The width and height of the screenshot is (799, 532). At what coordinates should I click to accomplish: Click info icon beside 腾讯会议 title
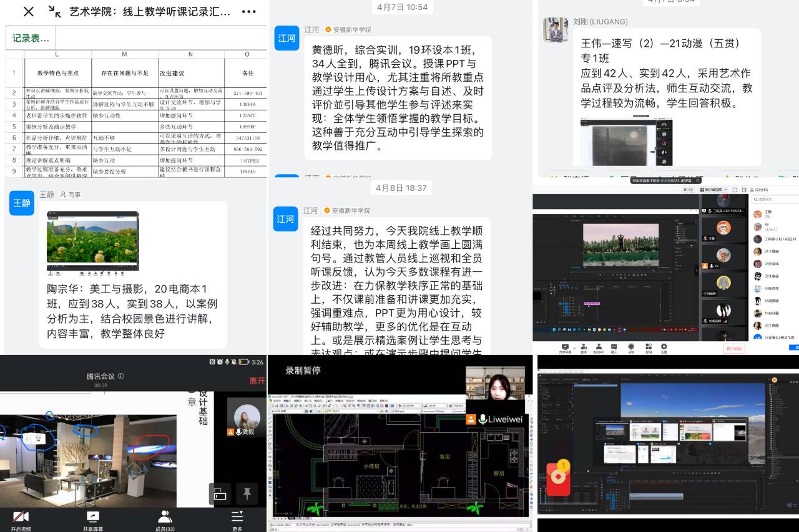[x=121, y=376]
